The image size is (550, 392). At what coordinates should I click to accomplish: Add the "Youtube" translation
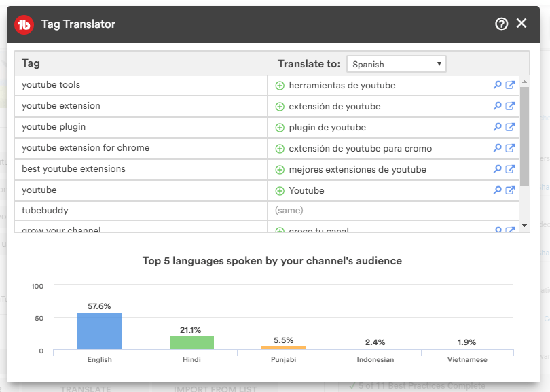(280, 190)
